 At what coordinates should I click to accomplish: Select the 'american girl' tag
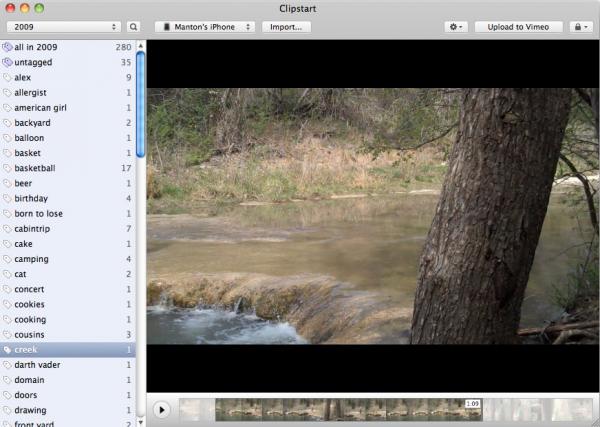(x=68, y=108)
